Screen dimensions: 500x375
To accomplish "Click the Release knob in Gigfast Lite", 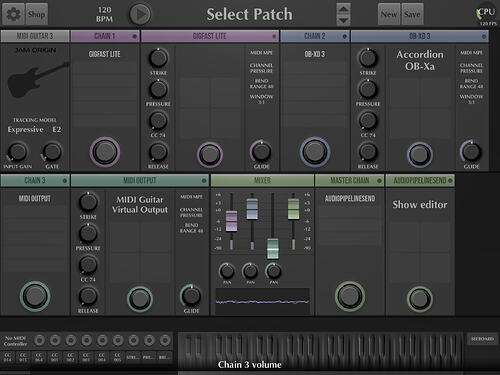I will coord(158,152).
